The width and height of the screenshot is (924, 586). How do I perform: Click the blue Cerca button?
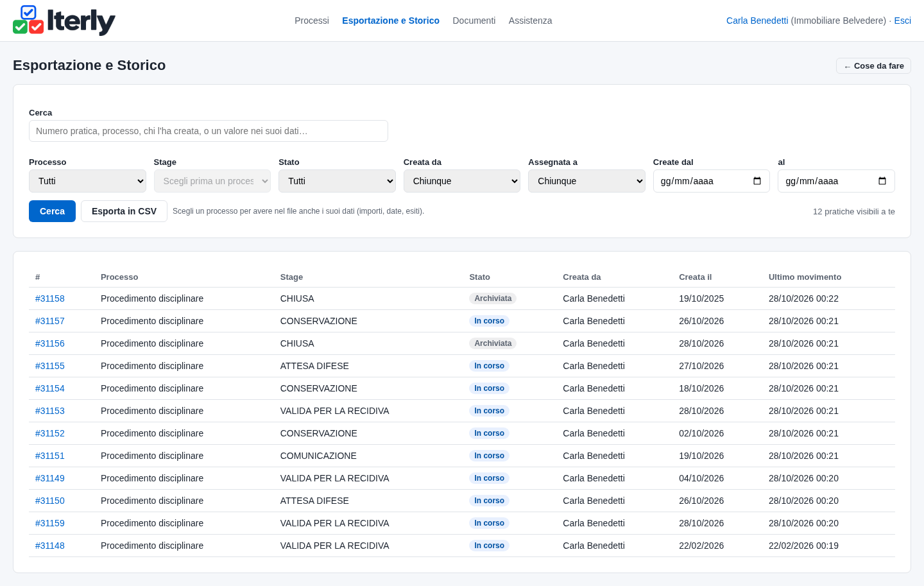(52, 211)
